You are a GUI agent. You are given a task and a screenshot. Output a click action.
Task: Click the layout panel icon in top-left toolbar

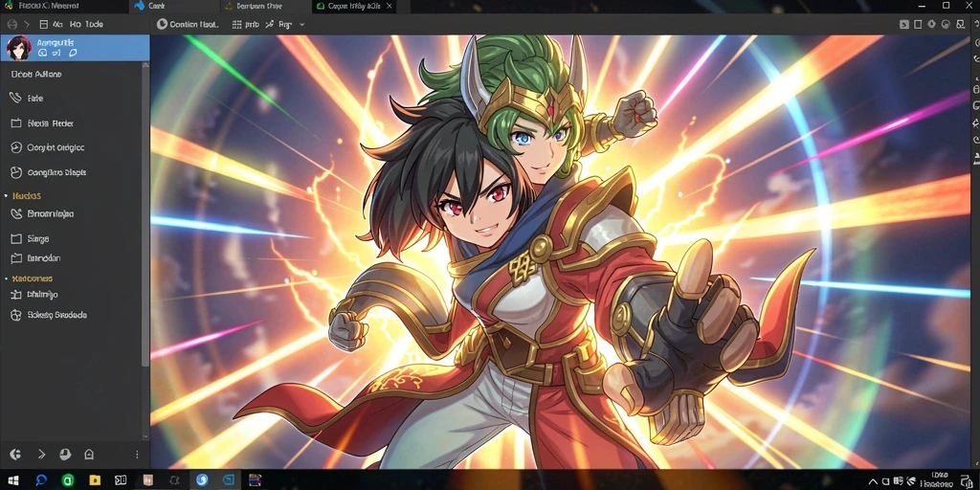tap(43, 24)
